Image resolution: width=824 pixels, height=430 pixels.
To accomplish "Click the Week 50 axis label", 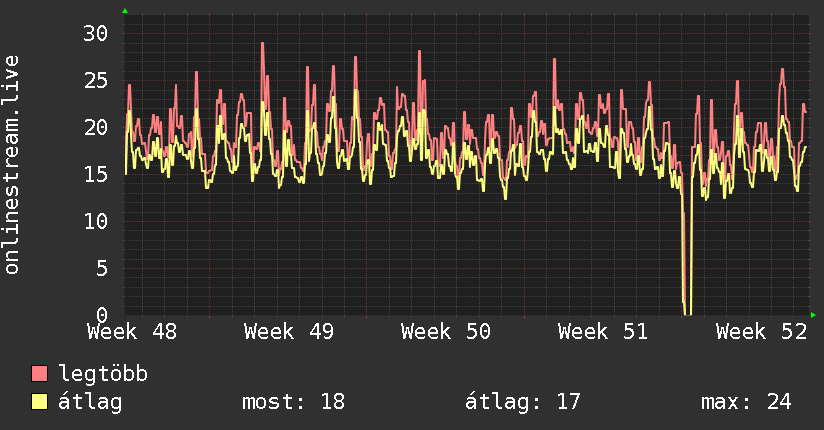I will pos(446,332).
